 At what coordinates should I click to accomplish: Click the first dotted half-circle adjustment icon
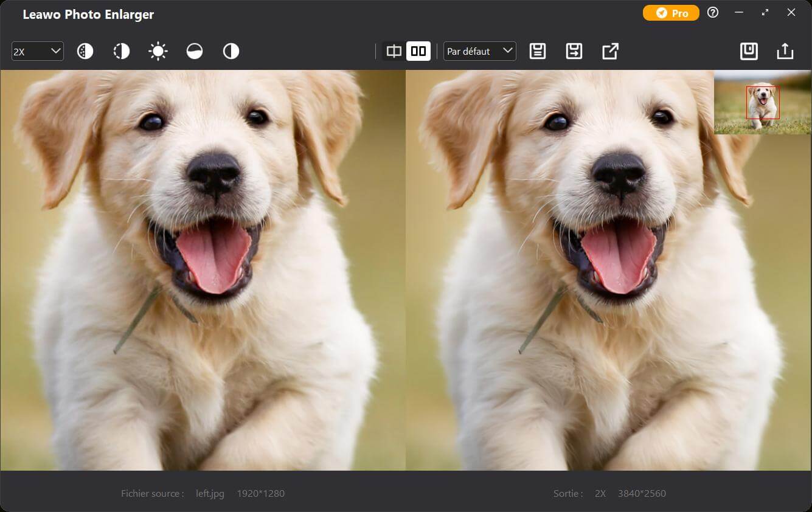(x=85, y=52)
